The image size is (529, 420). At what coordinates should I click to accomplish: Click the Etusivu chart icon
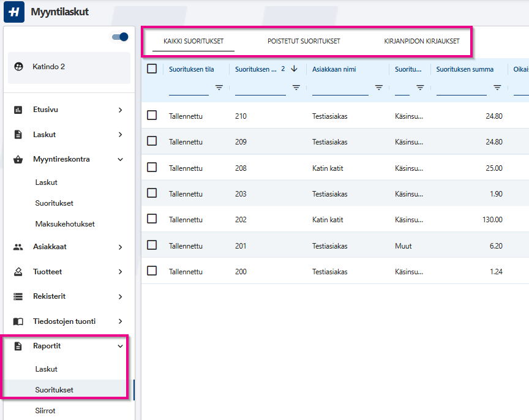click(x=18, y=110)
